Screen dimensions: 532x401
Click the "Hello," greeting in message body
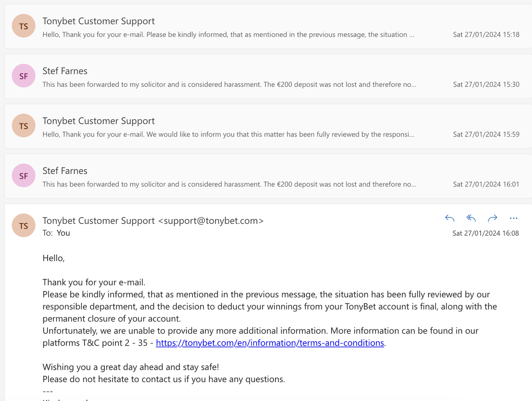coord(54,258)
